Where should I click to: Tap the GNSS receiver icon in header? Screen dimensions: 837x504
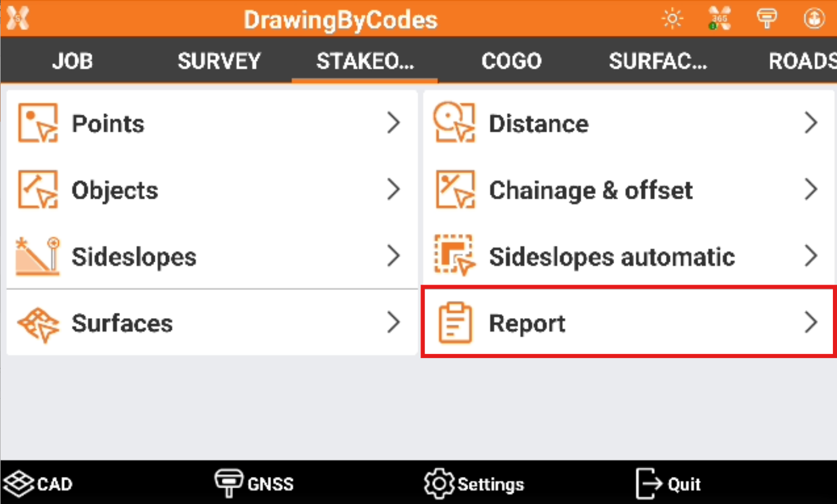click(x=767, y=18)
